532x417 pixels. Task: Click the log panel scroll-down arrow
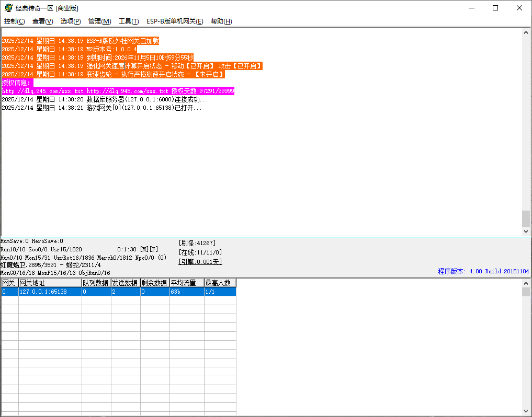[526, 231]
